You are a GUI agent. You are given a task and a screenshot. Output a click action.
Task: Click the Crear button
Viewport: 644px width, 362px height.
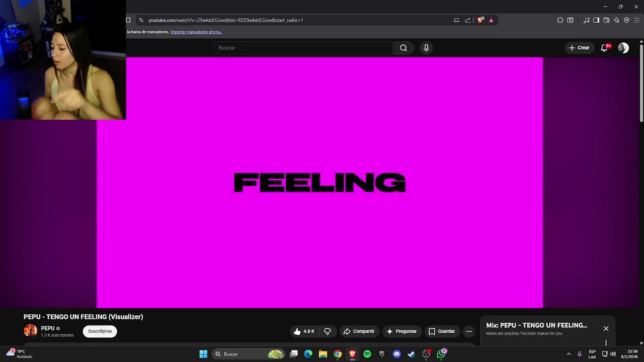579,48
